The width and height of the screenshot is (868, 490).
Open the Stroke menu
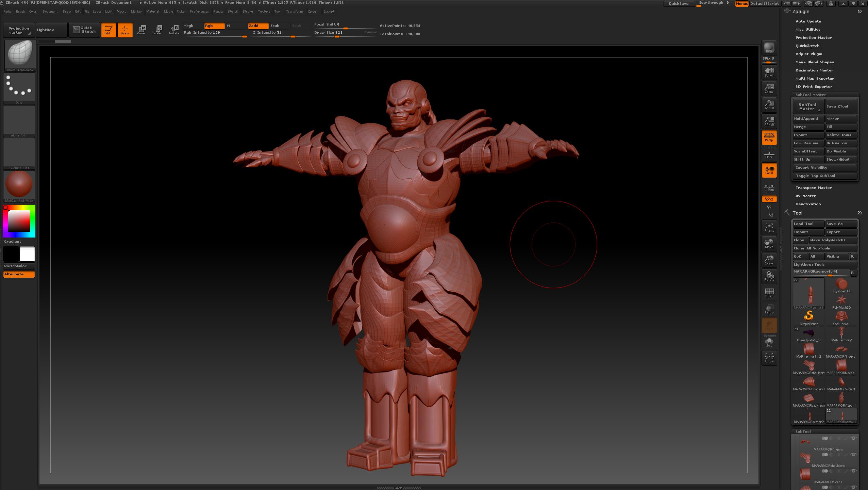pos(248,12)
